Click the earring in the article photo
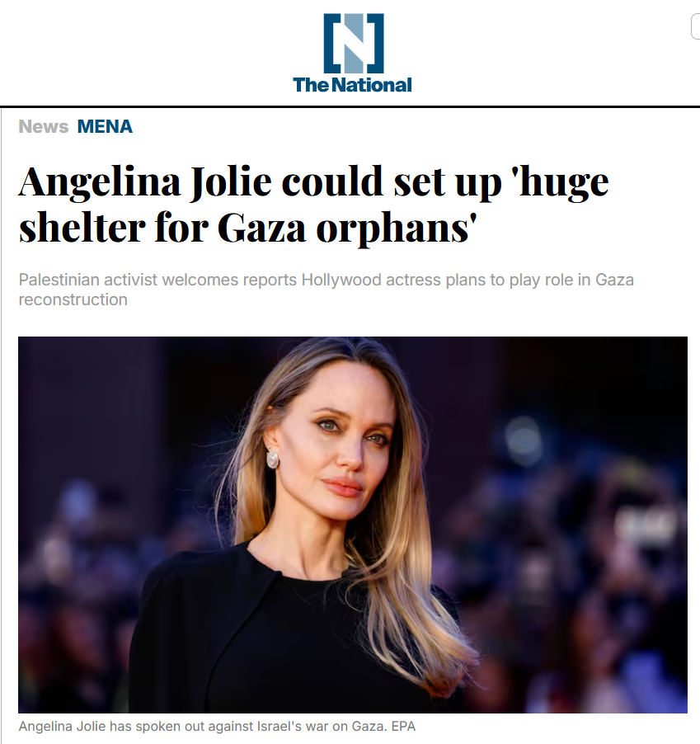The image size is (700, 744). coord(273,458)
